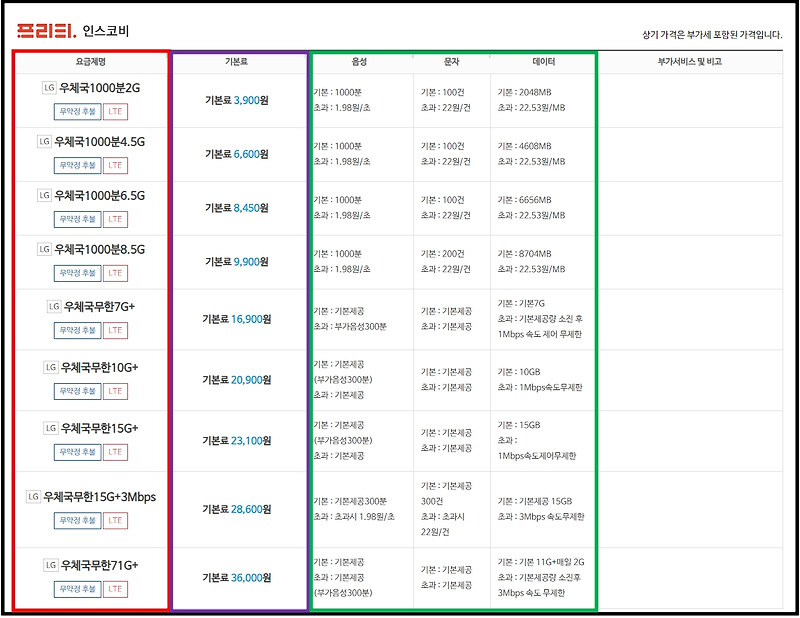Image resolution: width=800 pixels, height=618 pixels.
Task: Click the 인스코비 title text
Action: [x=106, y=31]
